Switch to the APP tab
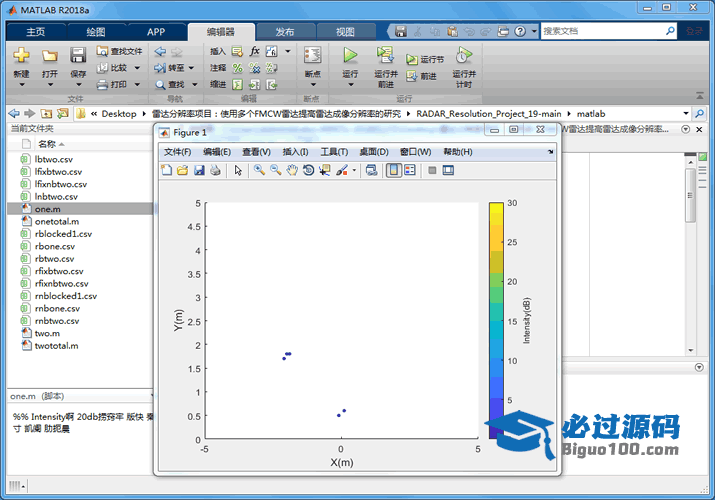 pyautogui.click(x=156, y=32)
